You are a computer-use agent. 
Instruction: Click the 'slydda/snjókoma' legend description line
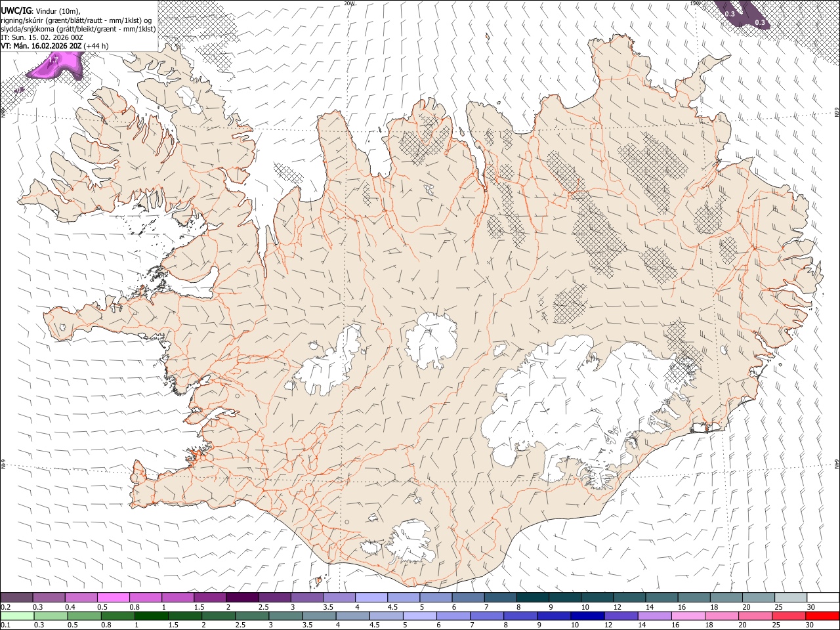pos(79,29)
